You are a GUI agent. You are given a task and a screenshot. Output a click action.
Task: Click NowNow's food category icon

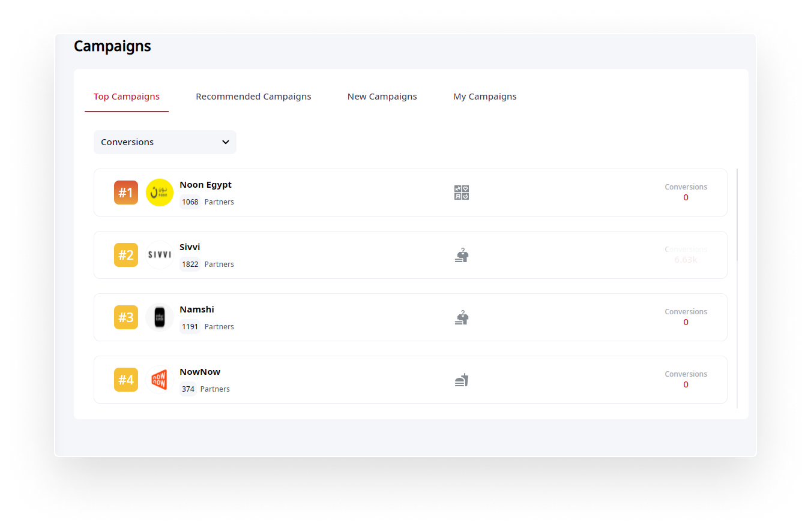(462, 380)
